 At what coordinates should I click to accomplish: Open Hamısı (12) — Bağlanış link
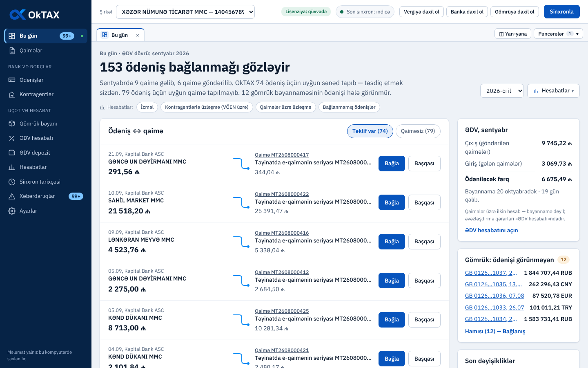pos(495,332)
